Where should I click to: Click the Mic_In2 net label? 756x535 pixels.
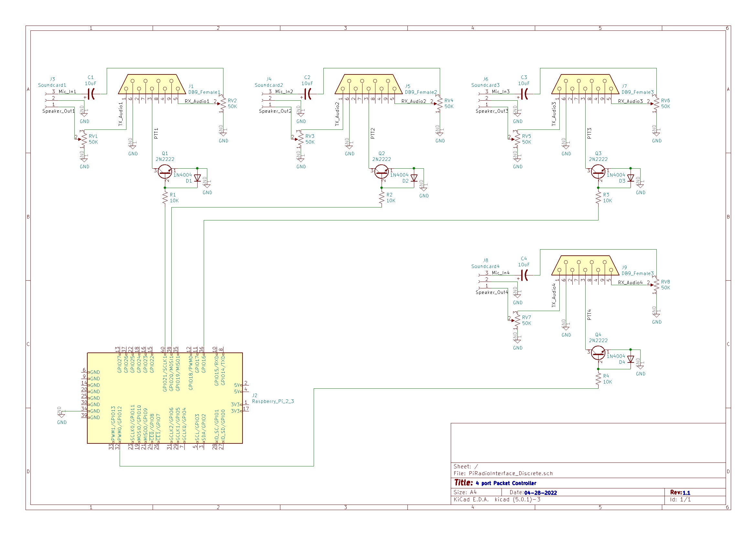(x=284, y=92)
